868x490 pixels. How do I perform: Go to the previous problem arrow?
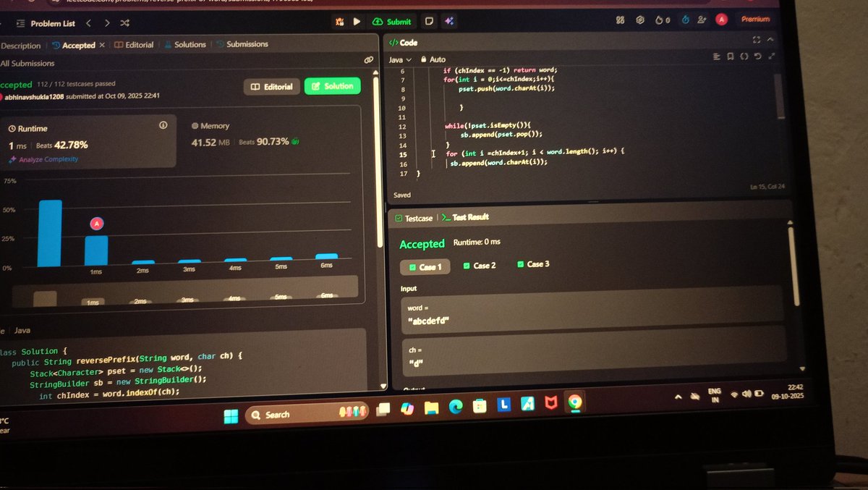click(88, 23)
